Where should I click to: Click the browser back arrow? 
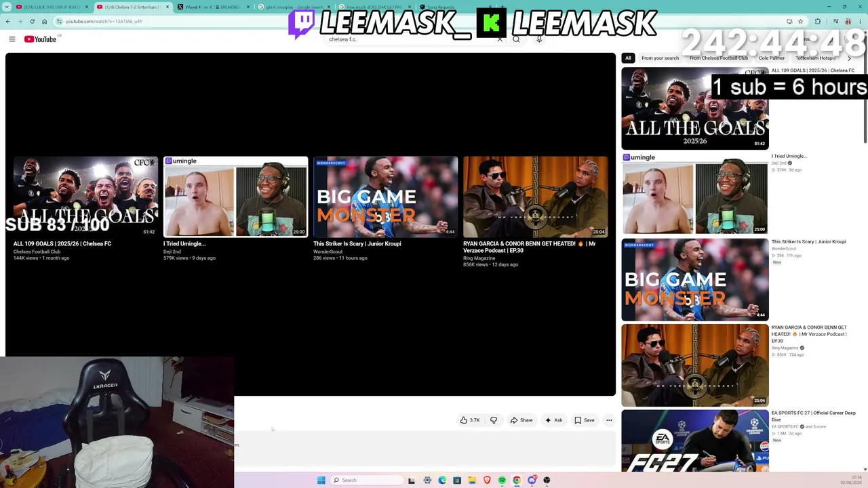[8, 21]
